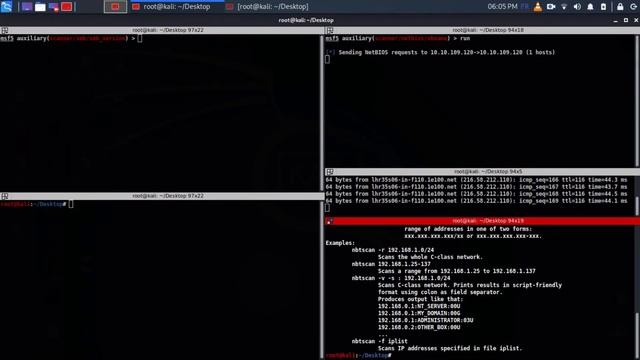Open the 06:05 PM clock
The image size is (640, 360).
tap(502, 7)
